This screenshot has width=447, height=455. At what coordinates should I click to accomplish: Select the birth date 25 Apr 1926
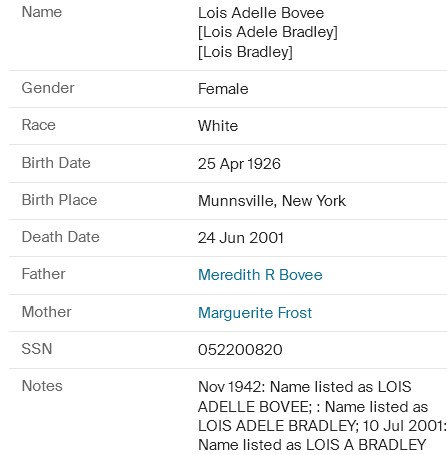[239, 164]
